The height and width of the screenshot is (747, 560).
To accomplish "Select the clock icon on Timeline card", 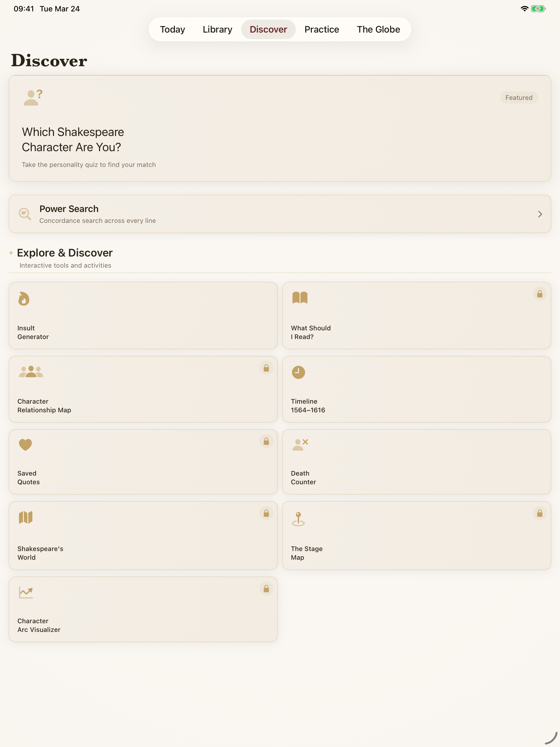I will [298, 372].
